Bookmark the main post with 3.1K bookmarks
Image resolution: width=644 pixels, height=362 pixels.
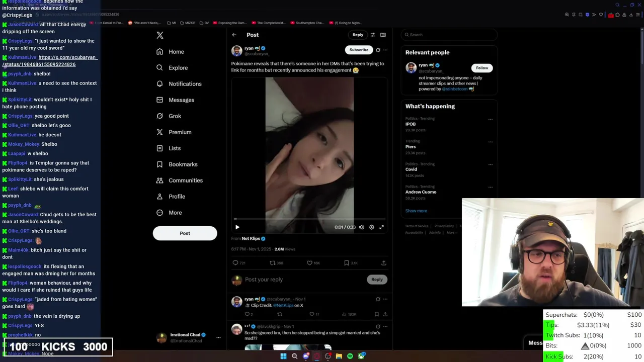[x=351, y=263]
